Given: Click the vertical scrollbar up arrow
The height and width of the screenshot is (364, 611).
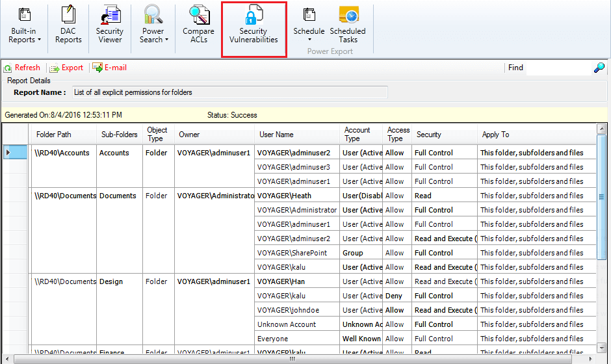Looking at the screenshot, I should 602,129.
